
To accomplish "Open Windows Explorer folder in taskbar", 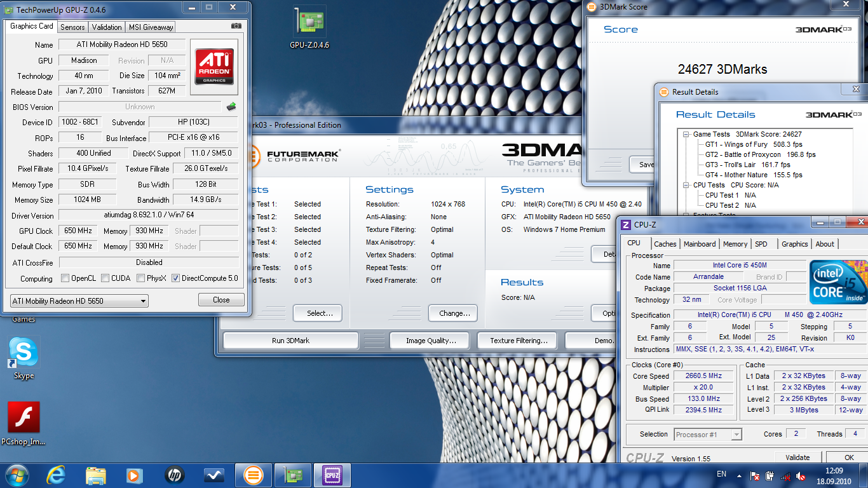I will tap(96, 475).
